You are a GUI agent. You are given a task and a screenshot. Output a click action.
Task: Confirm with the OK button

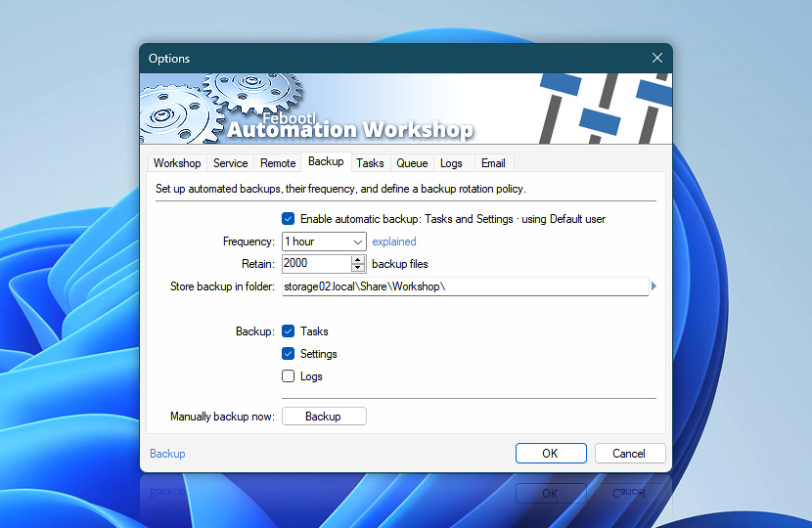(551, 454)
